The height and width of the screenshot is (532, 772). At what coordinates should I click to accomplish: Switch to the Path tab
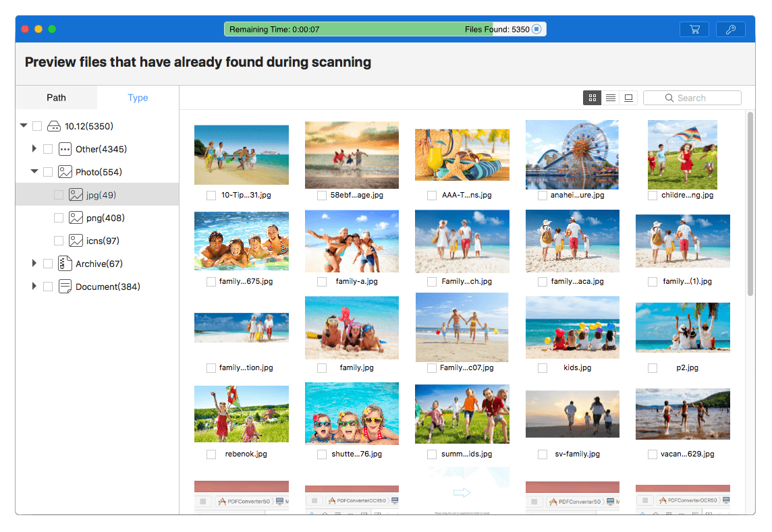[x=56, y=98]
